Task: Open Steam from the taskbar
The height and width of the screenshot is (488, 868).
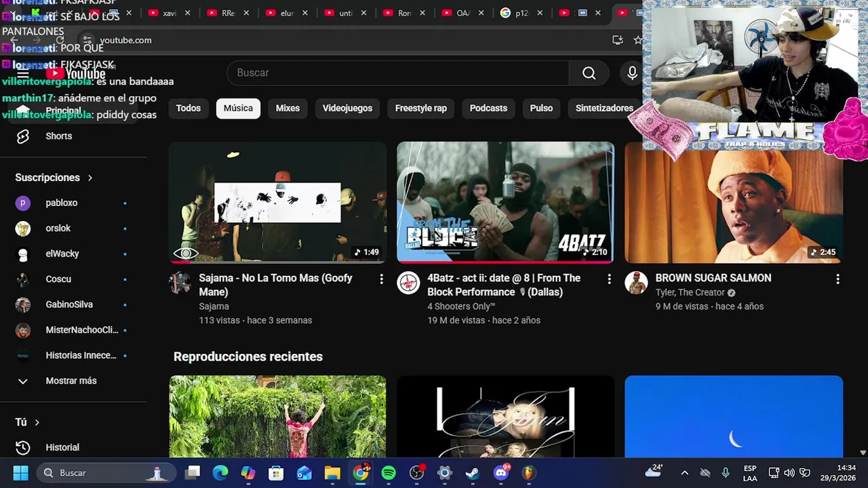Action: [x=473, y=472]
